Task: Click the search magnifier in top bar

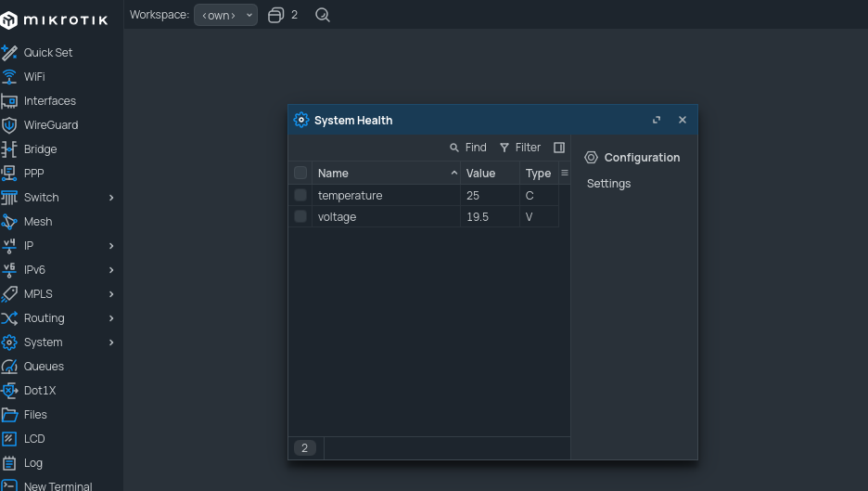Action: (323, 15)
